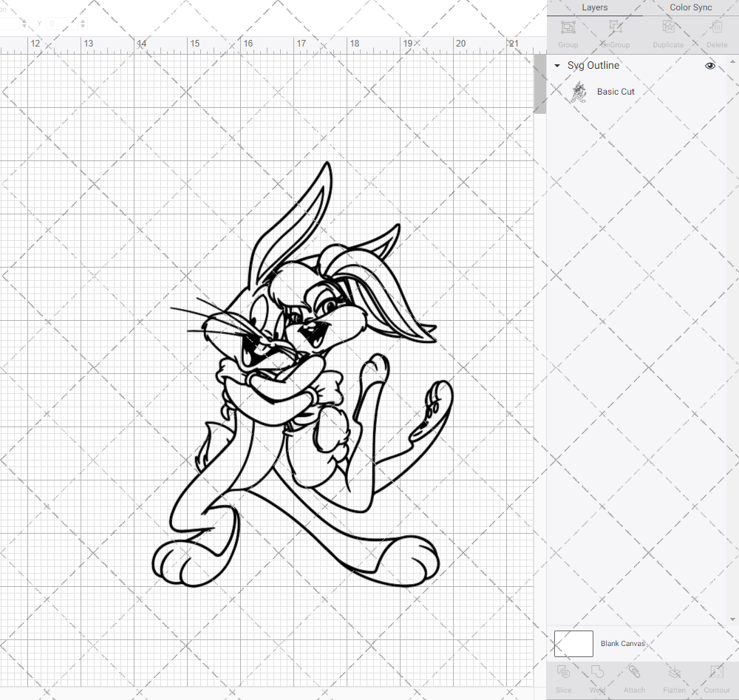
Task: Click the Contour tool icon
Action: click(716, 672)
